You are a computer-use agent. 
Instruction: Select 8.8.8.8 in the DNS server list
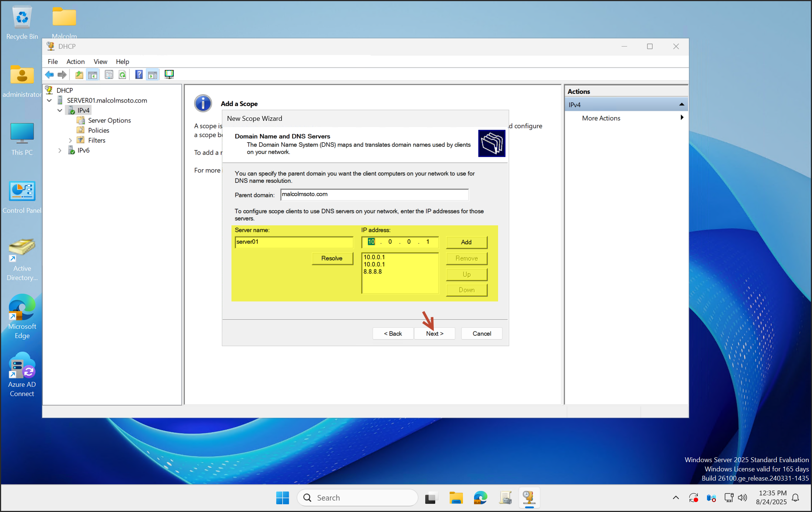[373, 271]
